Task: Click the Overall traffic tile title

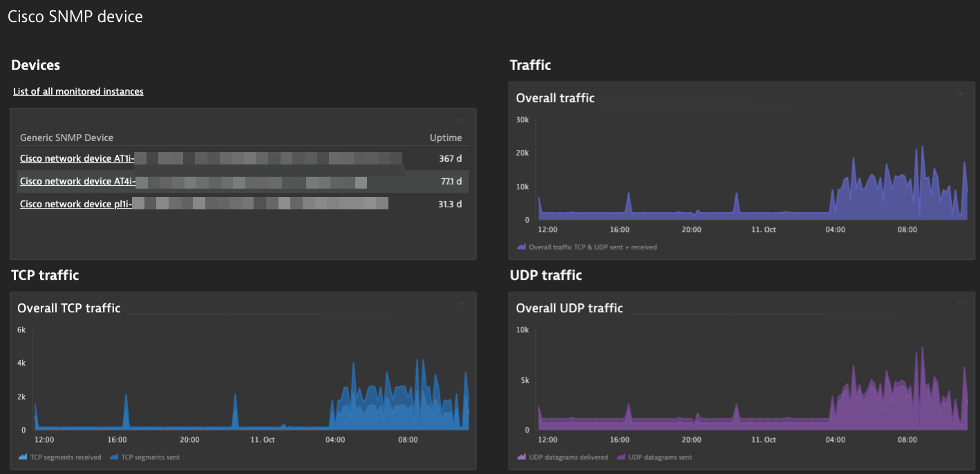Action: click(555, 98)
